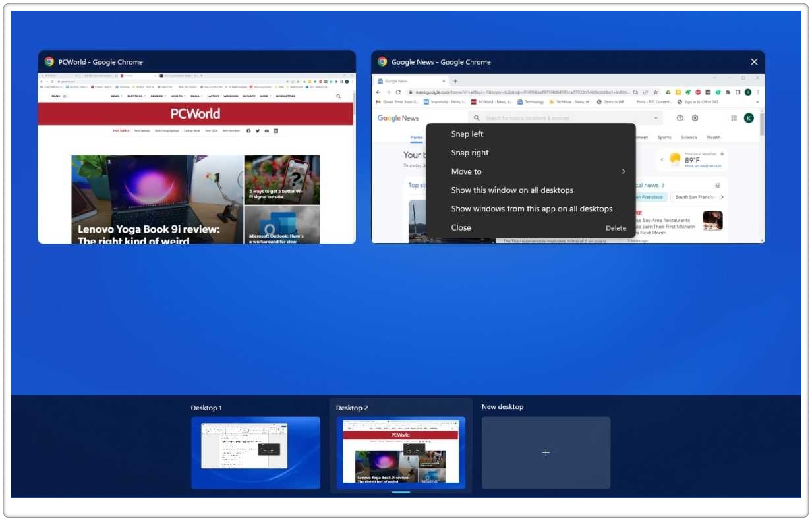Choose Snap left in the context menu
The image size is (812, 521).
tap(531, 134)
